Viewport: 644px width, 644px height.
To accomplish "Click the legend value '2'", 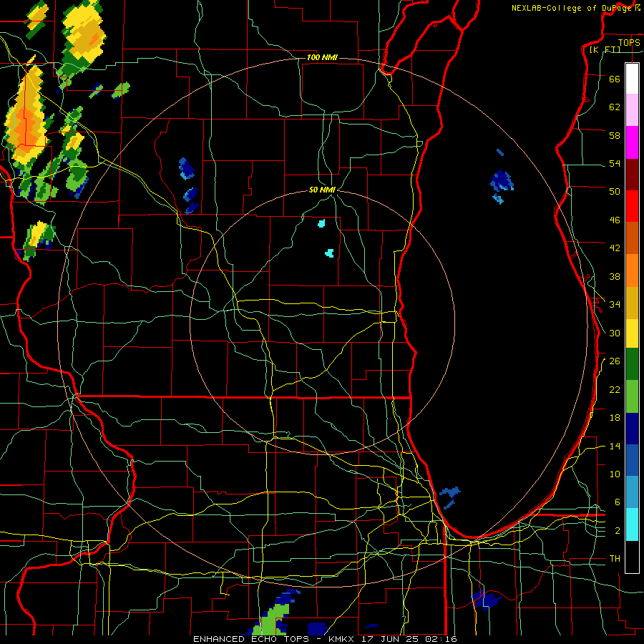I will click(618, 531).
